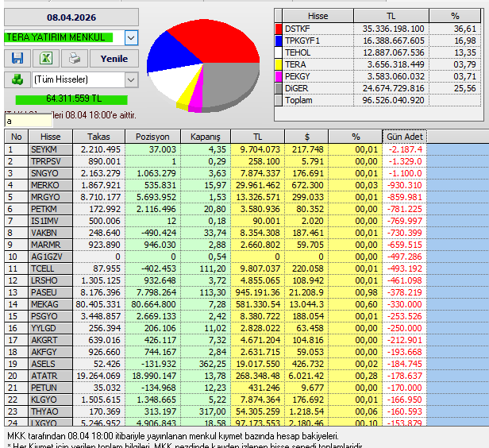Sort table by Gün Adet column header
The image size is (489, 448).
(405, 137)
